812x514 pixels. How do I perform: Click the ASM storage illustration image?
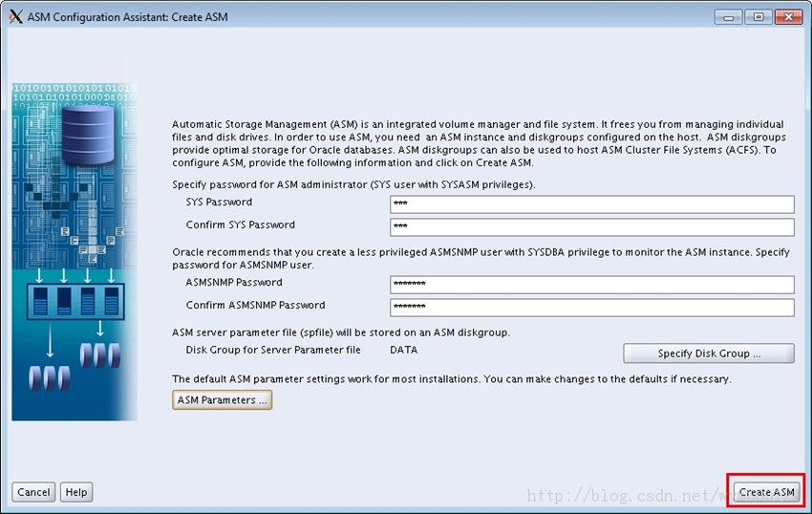click(x=75, y=252)
